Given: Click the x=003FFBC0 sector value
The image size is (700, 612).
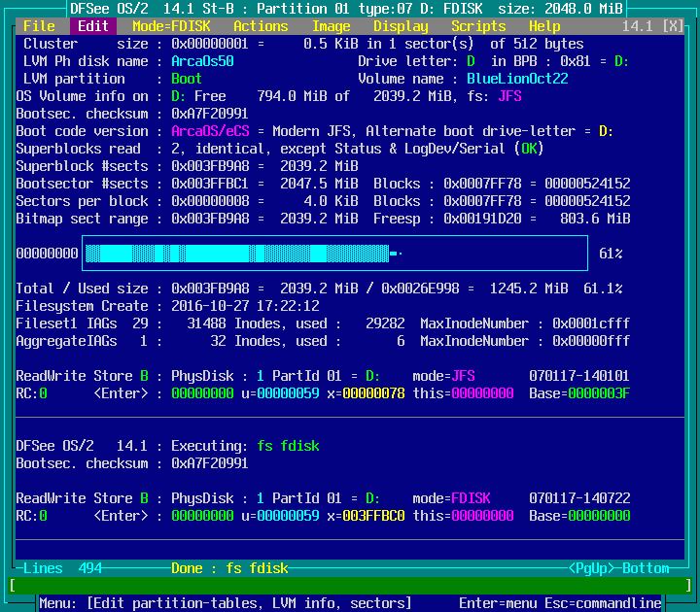Looking at the screenshot, I should 367,516.
